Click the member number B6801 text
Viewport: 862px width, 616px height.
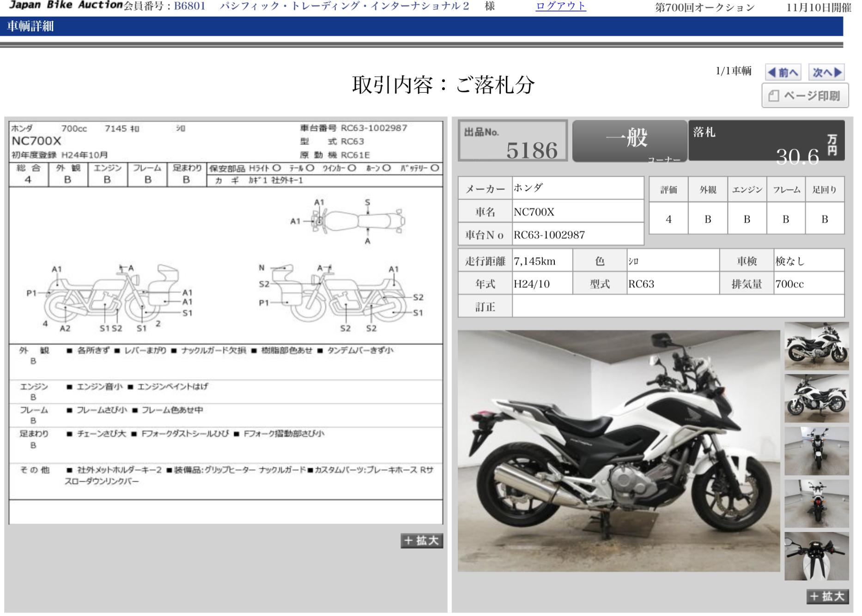(x=189, y=6)
